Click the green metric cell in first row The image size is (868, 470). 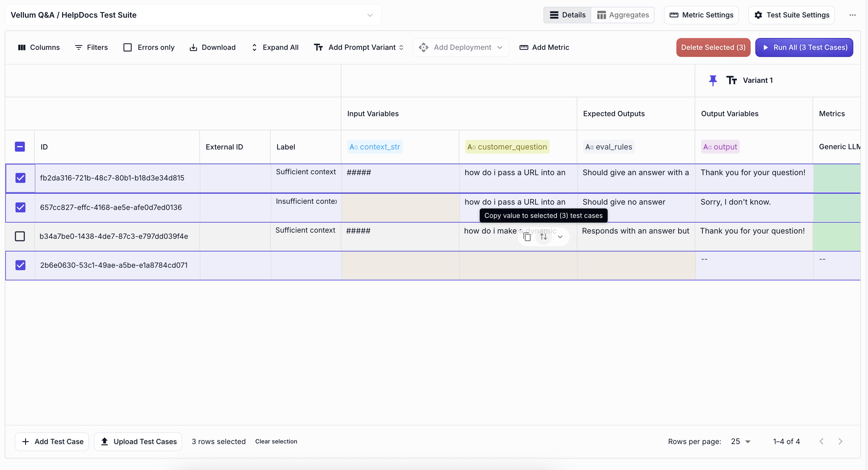(x=836, y=178)
